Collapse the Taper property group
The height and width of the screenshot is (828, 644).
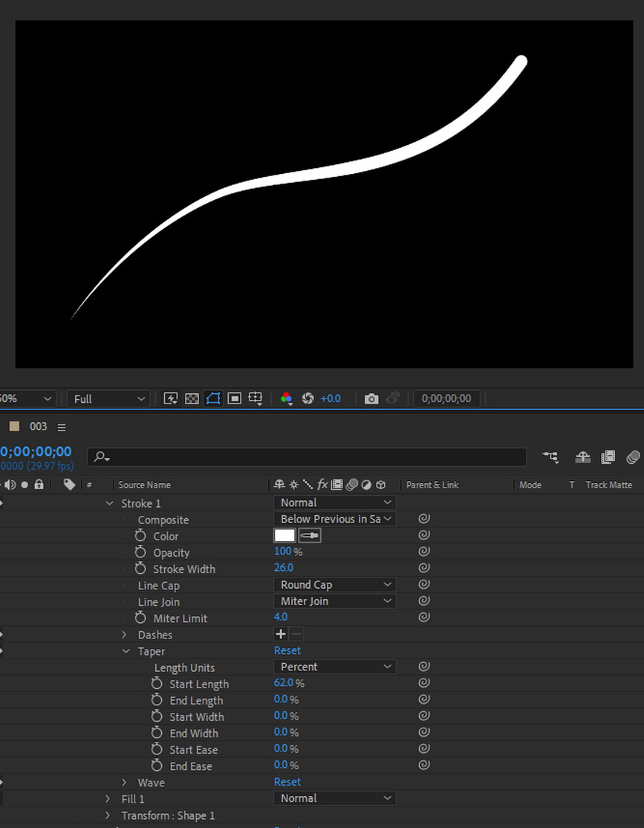126,651
